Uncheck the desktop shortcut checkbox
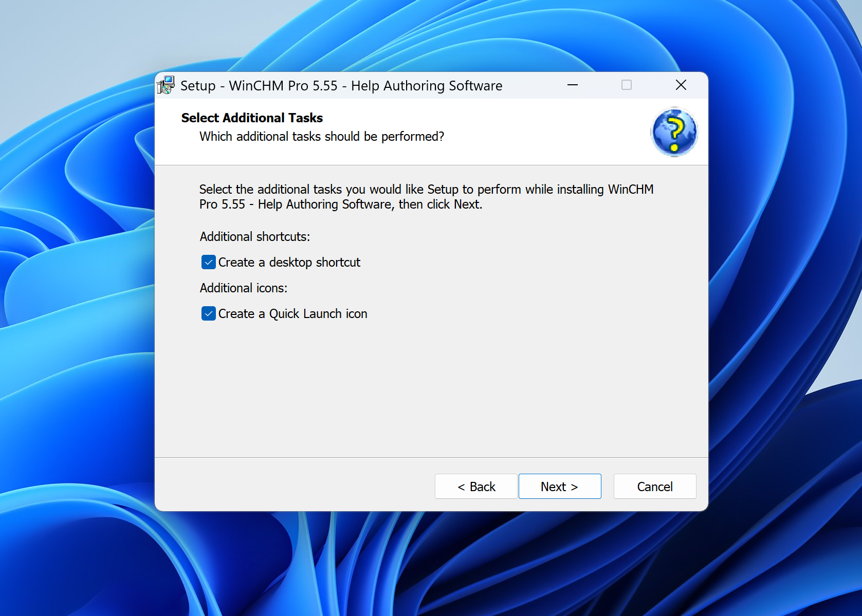 click(209, 263)
